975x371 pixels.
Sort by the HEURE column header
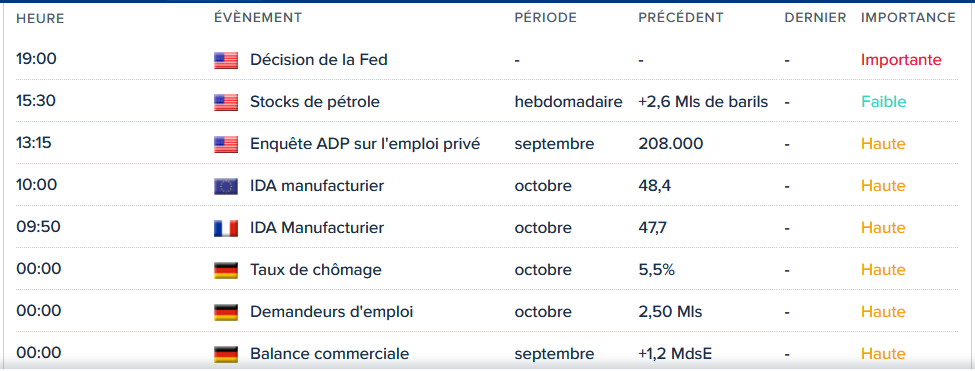[x=40, y=19]
